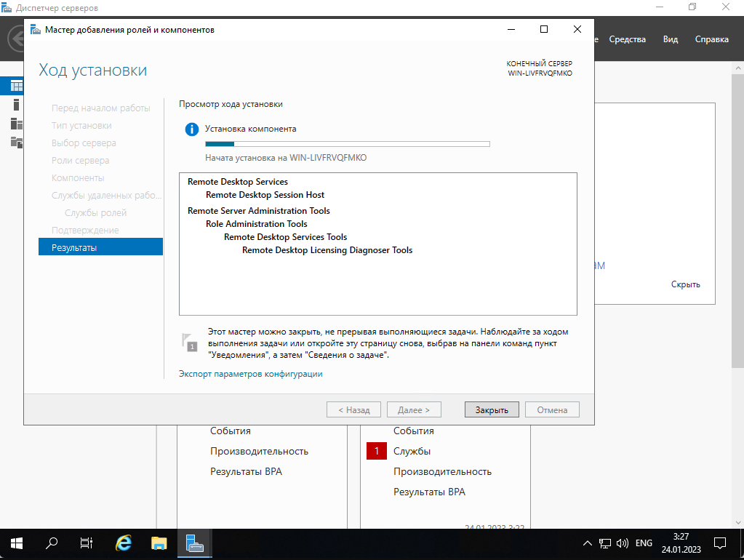Click the notification flag icon in wizard
Screen dimensions: 744x560
[x=189, y=342]
